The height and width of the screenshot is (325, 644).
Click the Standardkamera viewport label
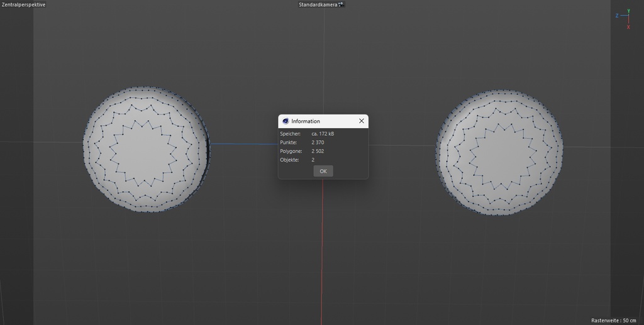click(x=318, y=4)
